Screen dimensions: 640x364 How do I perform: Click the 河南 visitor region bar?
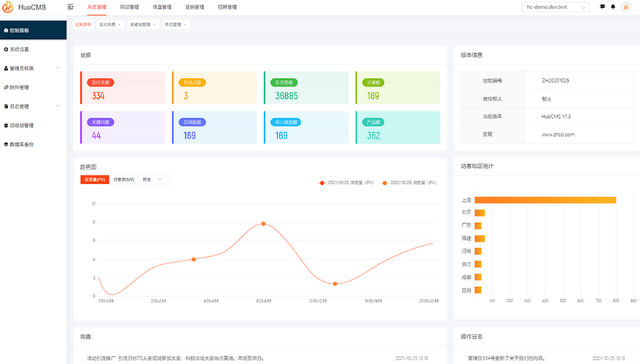point(478,251)
